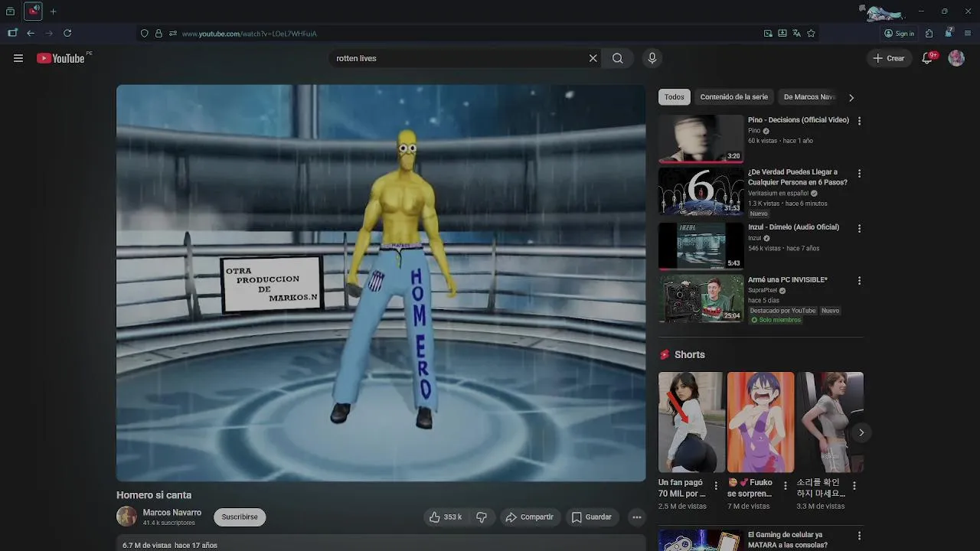This screenshot has width=980, height=551.
Task: Open site permissions icon in address bar
Action: click(173, 33)
